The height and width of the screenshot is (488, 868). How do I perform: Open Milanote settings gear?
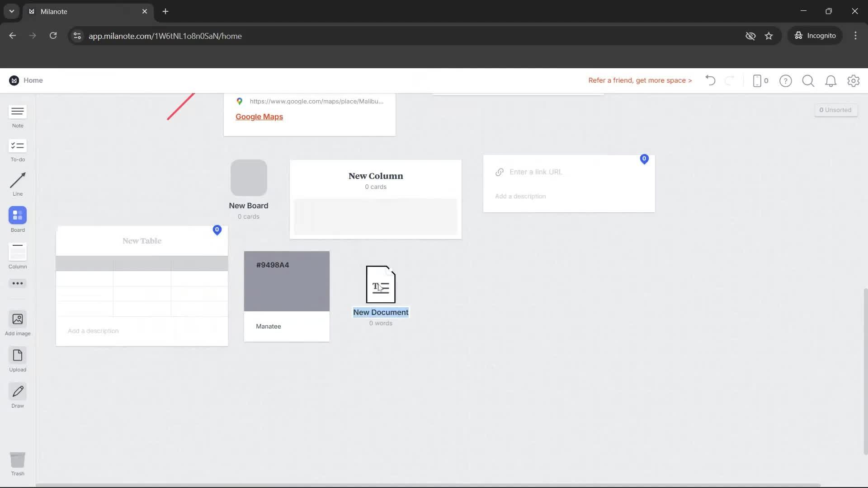(854, 80)
